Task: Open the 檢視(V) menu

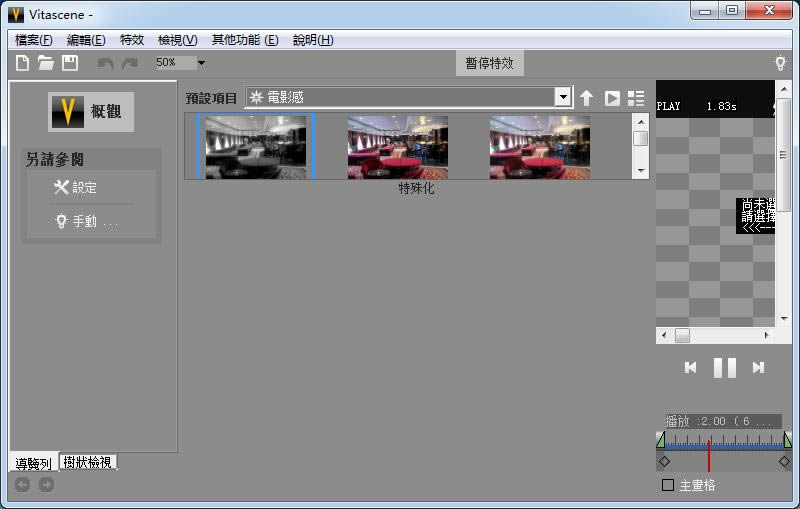Action: [178, 40]
